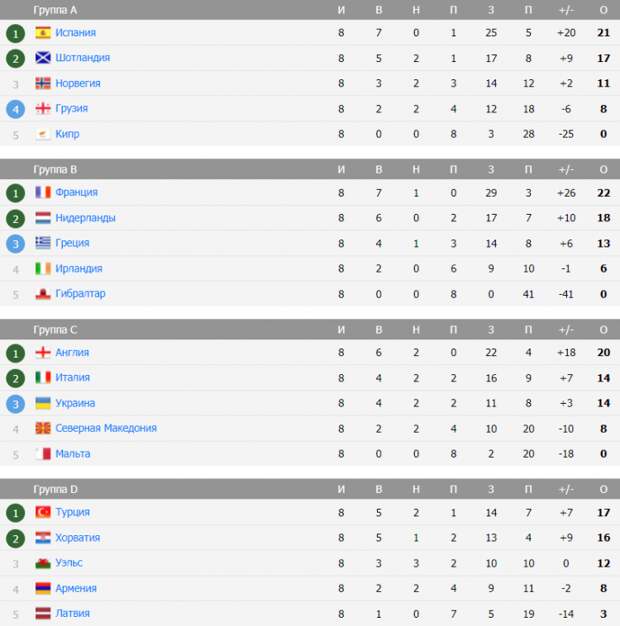Click the North Macedonia flag icon
Image resolution: width=620 pixels, height=626 pixels.
[x=43, y=428]
